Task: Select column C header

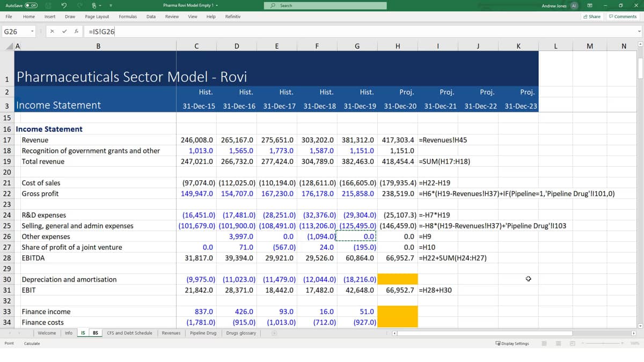Action: pyautogui.click(x=196, y=46)
